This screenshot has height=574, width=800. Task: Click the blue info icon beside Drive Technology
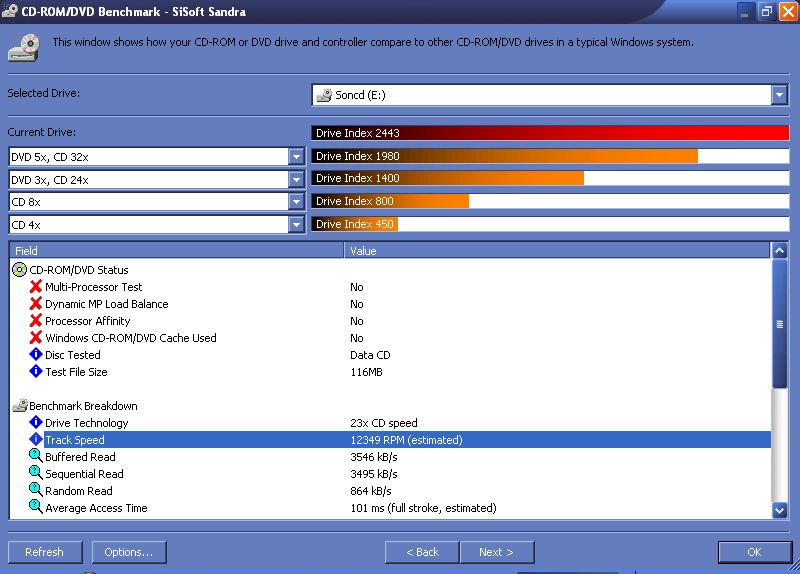coord(36,423)
